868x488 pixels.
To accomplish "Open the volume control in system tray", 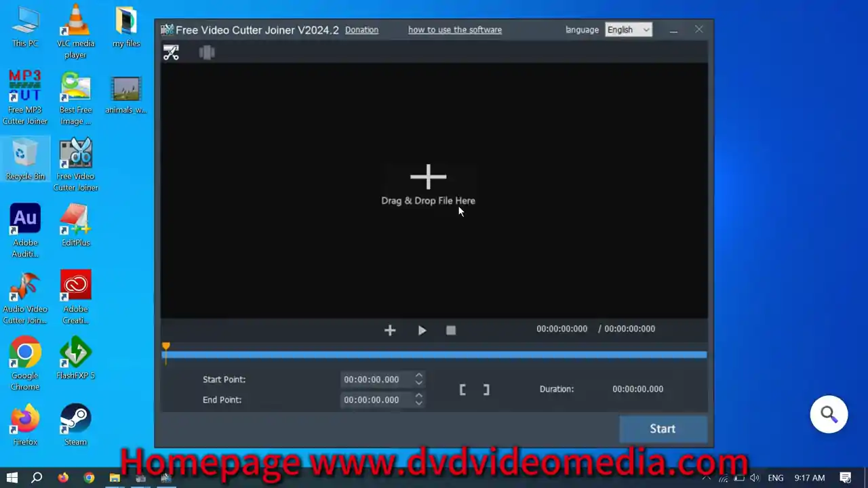I will (x=754, y=478).
